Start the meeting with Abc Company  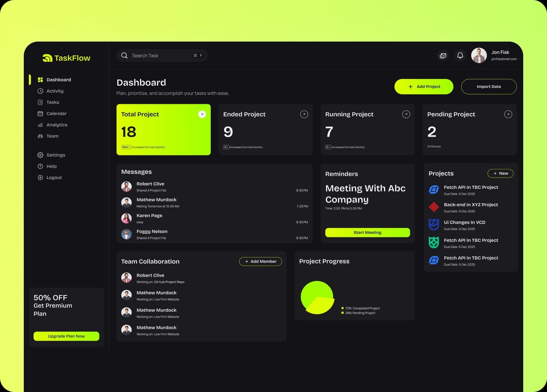pos(367,233)
